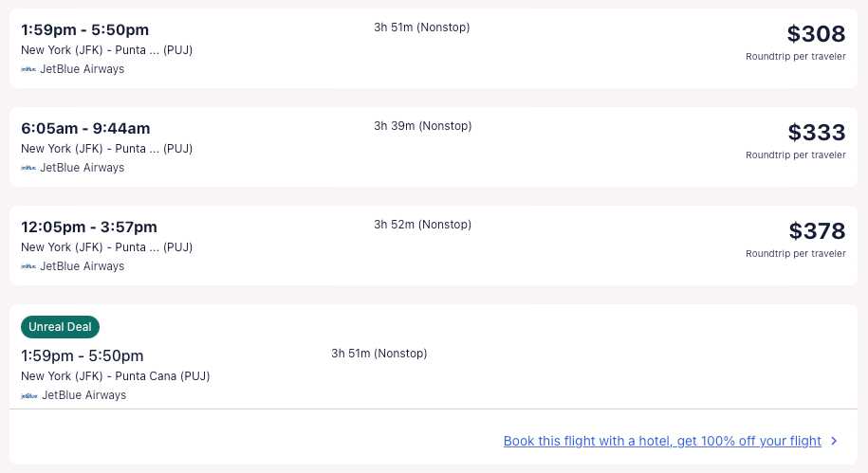
Task: Open the hotel bundle 100% off link
Action: tap(662, 441)
